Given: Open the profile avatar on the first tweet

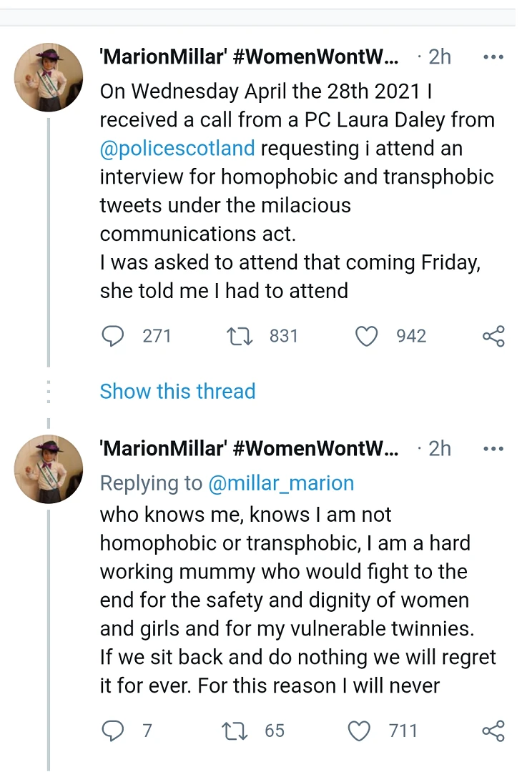Looking at the screenshot, I should [49, 77].
